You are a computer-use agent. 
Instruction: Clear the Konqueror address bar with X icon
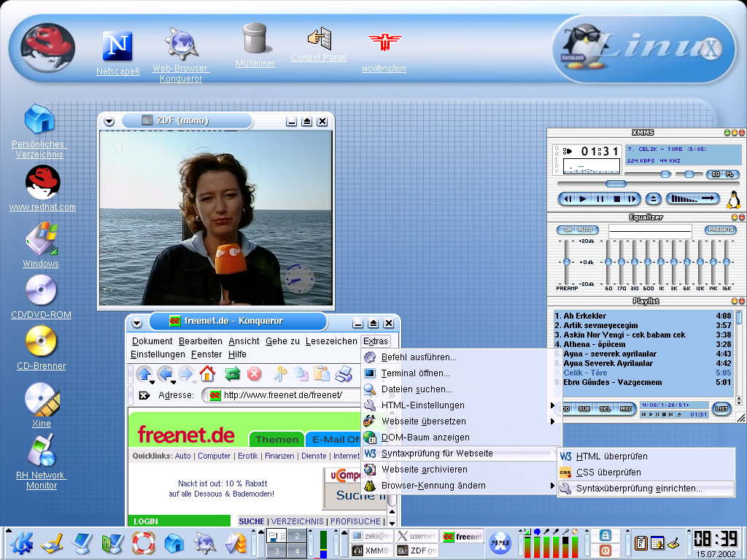click(x=144, y=395)
